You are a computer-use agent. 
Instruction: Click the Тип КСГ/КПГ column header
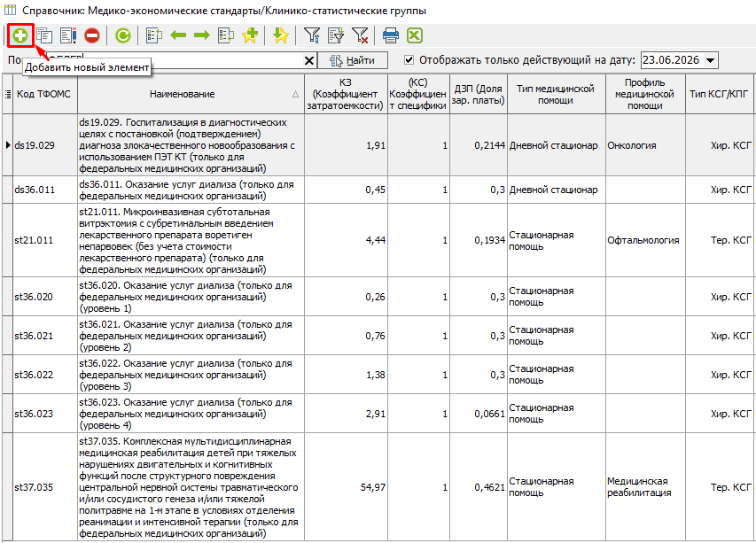click(720, 94)
